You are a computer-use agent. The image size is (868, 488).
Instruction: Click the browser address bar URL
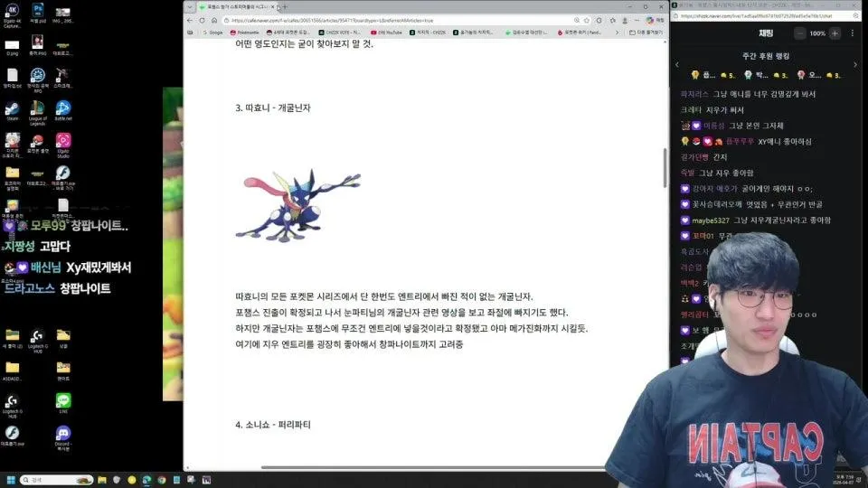pos(332,21)
